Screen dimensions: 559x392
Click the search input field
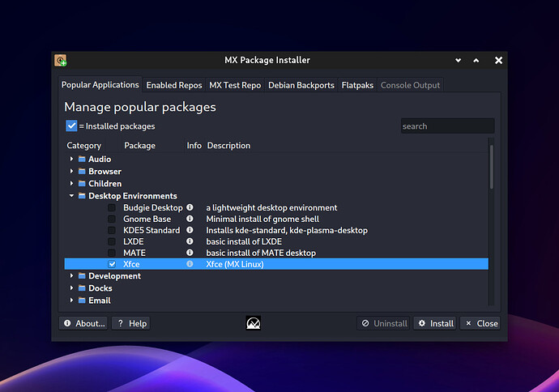coord(447,126)
